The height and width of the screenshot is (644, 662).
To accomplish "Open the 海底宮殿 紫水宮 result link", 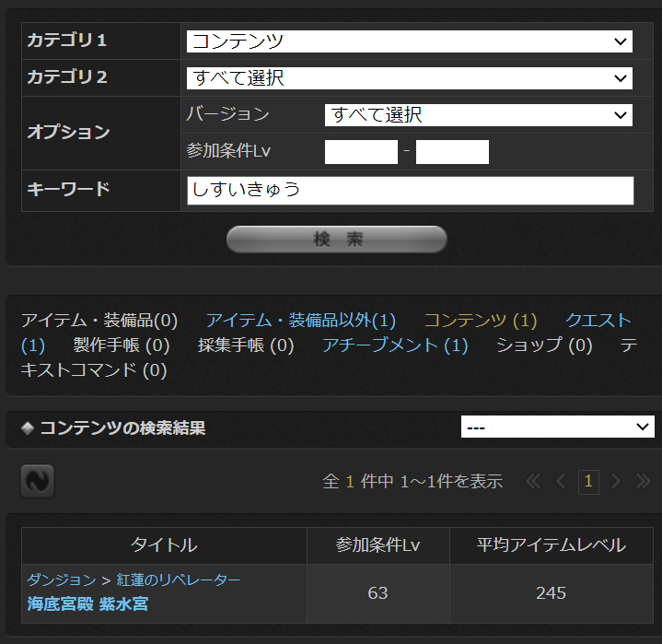I will [x=87, y=603].
